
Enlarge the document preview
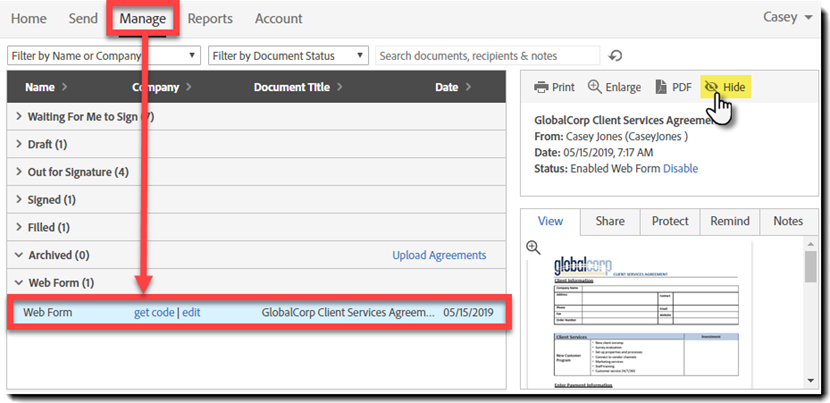coord(615,87)
